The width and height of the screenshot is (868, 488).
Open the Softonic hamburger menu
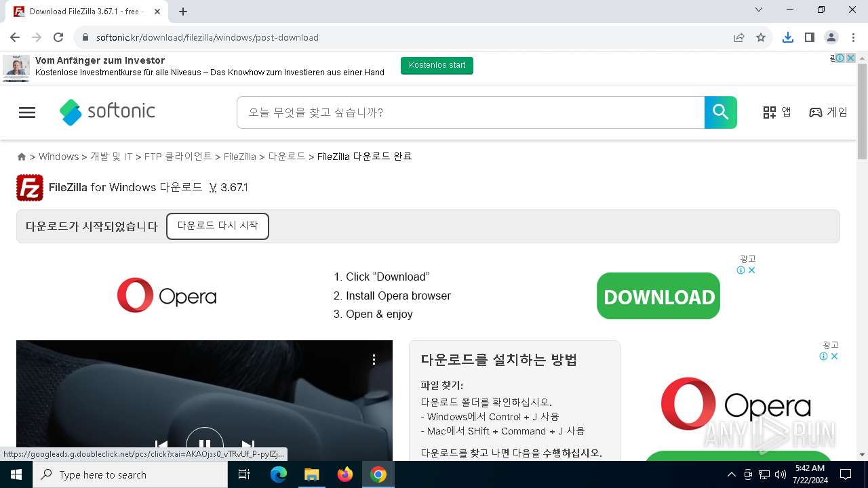(27, 113)
